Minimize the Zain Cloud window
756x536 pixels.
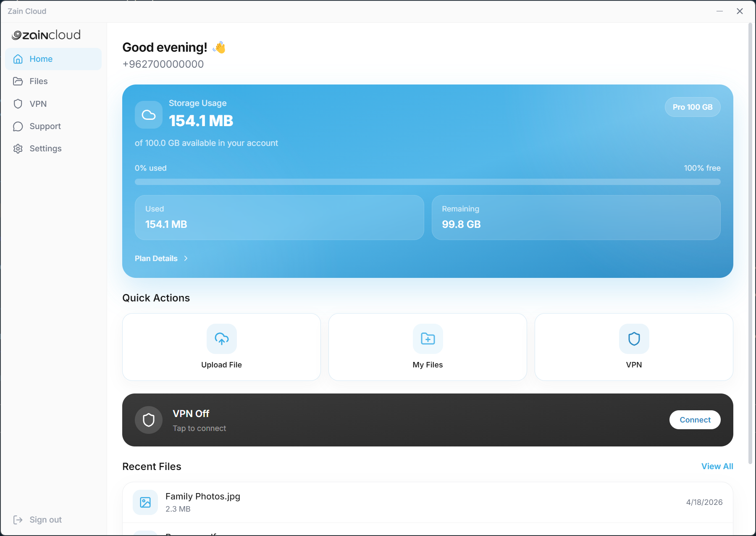click(x=719, y=11)
